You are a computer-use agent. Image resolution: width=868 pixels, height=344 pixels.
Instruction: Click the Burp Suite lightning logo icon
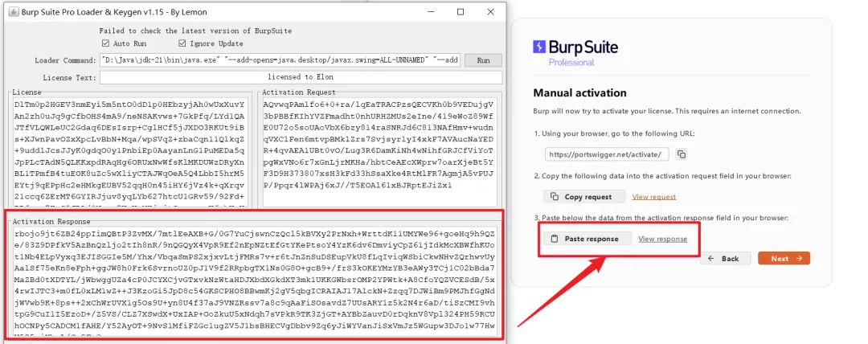(x=538, y=47)
